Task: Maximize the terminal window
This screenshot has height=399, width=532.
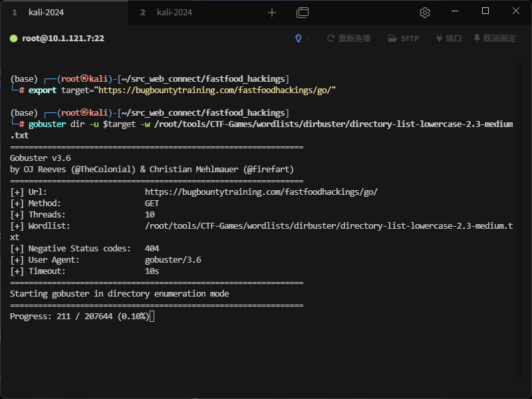Action: pos(485,11)
